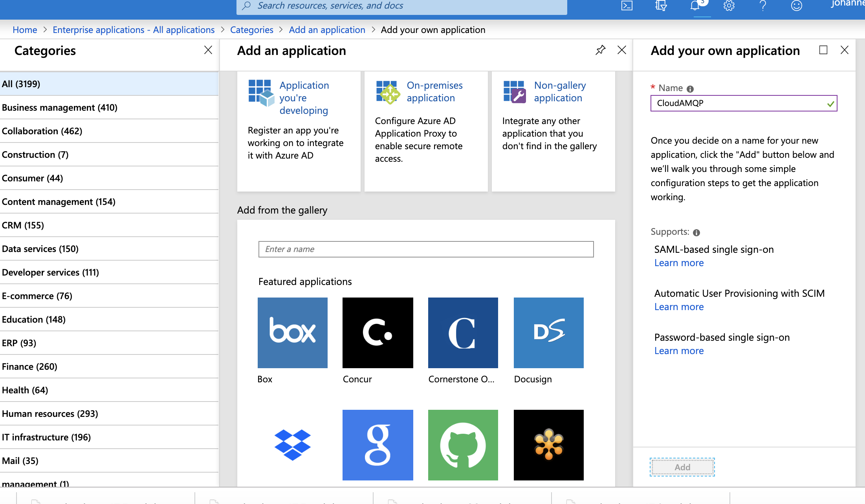Viewport: 865px width, 504px height.
Task: Open directory and subscription filter icon
Action: point(661,5)
